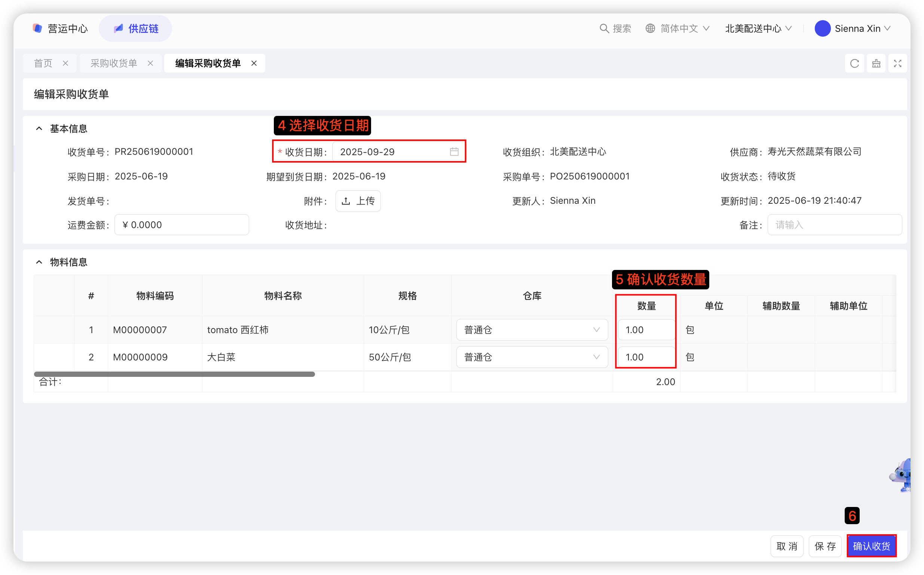Collapse the 基本信息 section
The image size is (924, 575).
[39, 129]
